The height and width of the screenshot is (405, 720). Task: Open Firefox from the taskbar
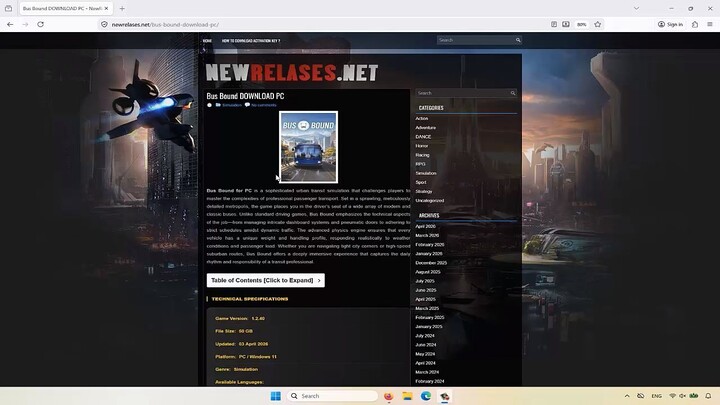(x=388, y=396)
